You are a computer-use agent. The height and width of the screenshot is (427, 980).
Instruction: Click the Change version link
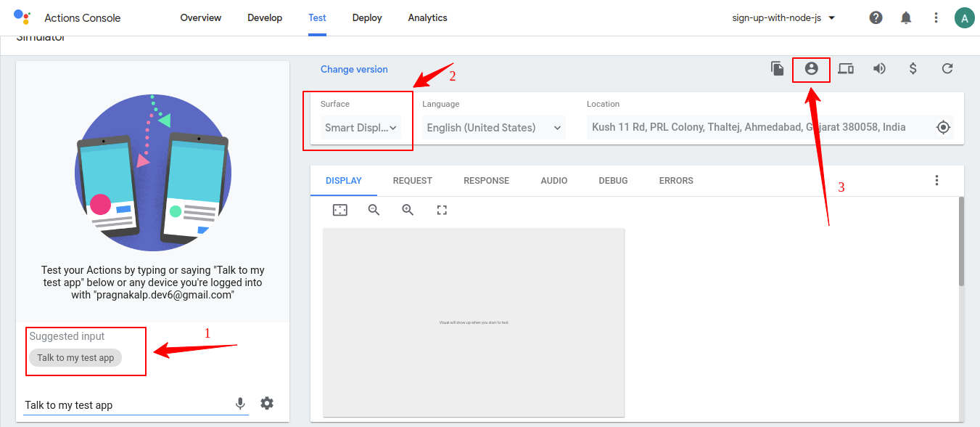[x=354, y=68]
